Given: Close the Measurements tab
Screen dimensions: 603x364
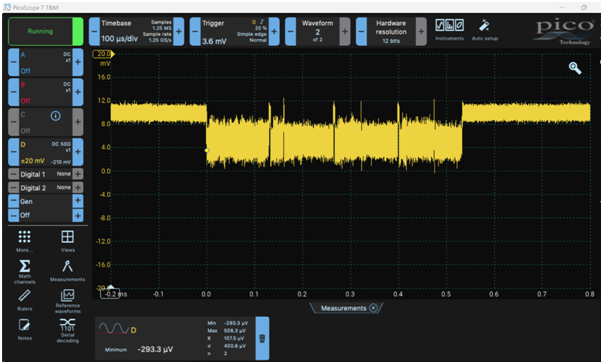Looking at the screenshot, I should [x=373, y=308].
